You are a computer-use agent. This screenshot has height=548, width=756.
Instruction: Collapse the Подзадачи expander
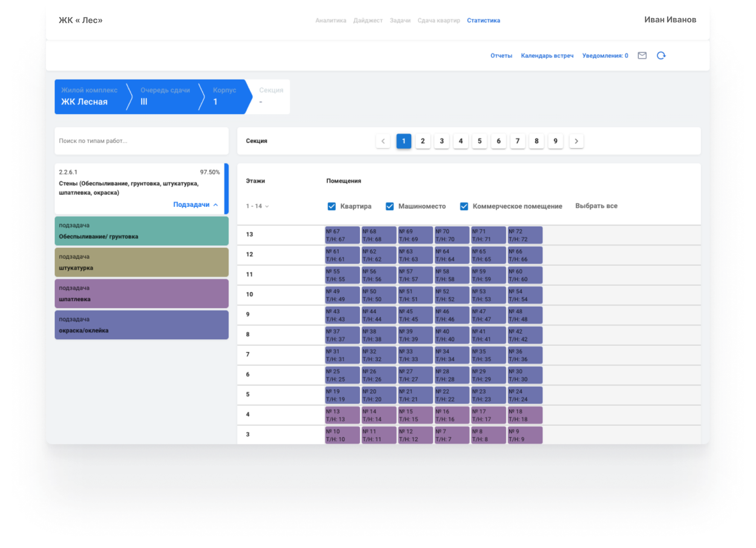pyautogui.click(x=195, y=205)
